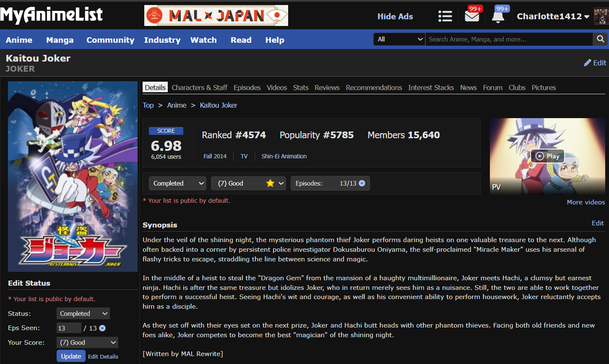
Task: Switch to Characters & Staff tab
Action: pos(200,88)
